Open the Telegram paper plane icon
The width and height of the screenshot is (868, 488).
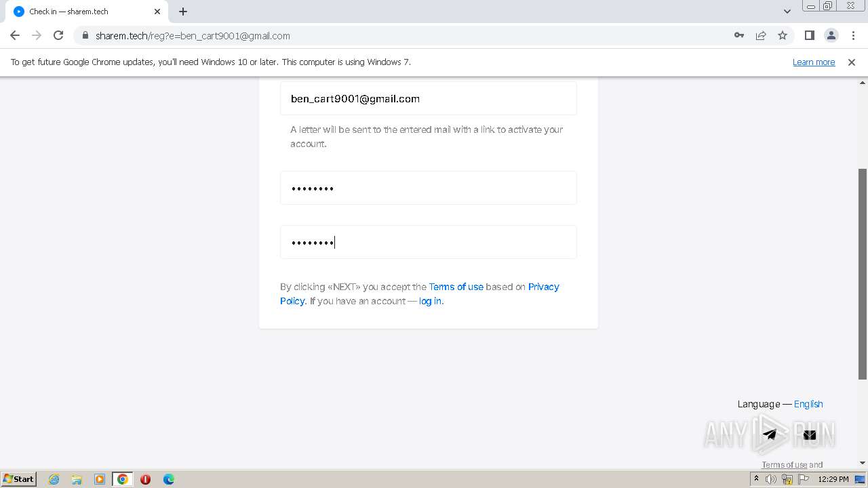[x=770, y=434]
